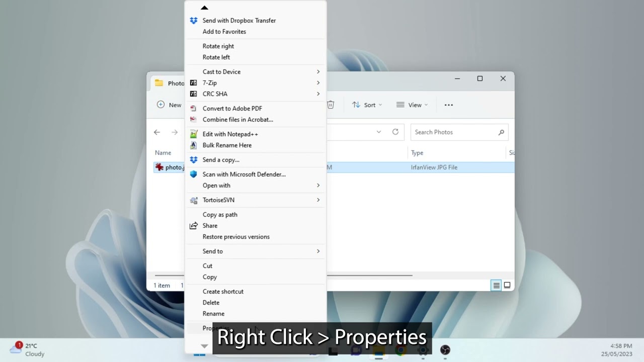Image resolution: width=644 pixels, height=362 pixels.
Task: Click the IrfanView JPG File cell
Action: click(434, 167)
